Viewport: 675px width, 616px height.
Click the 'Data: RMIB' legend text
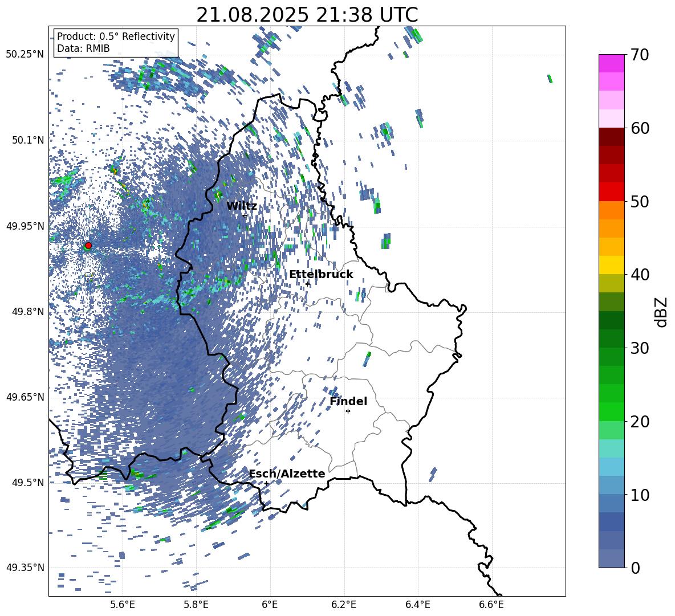click(x=83, y=48)
